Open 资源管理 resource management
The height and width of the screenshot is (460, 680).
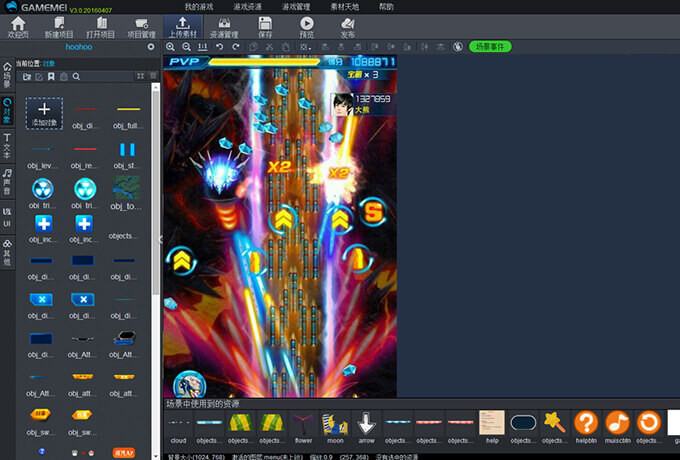(224, 27)
